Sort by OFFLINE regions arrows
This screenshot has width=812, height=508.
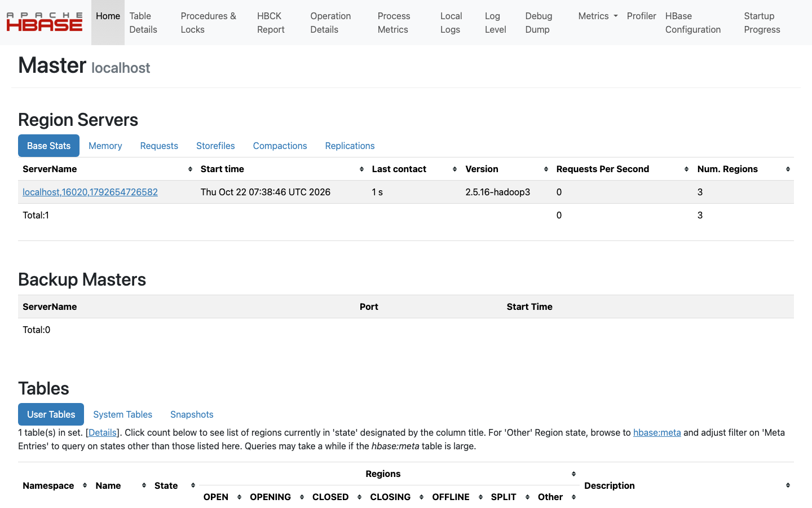tap(480, 497)
